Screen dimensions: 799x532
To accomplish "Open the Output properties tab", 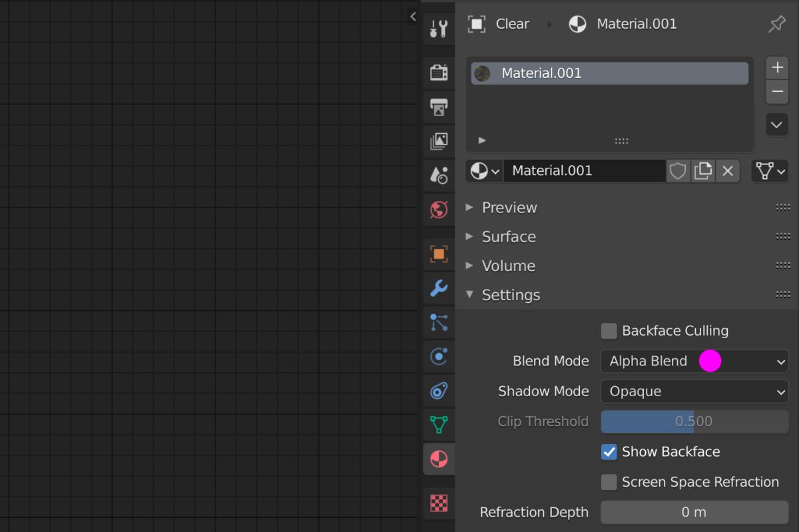I will (x=439, y=107).
